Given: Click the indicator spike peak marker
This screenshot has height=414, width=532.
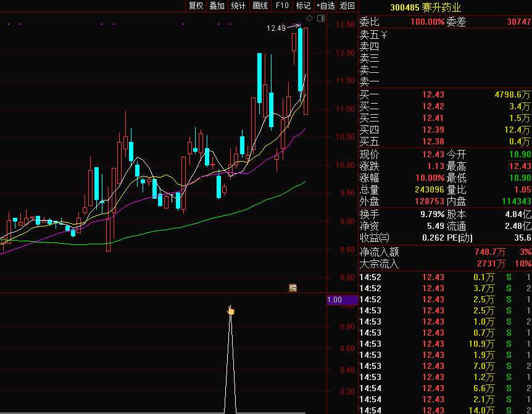Looking at the screenshot, I should pyautogui.click(x=231, y=310).
